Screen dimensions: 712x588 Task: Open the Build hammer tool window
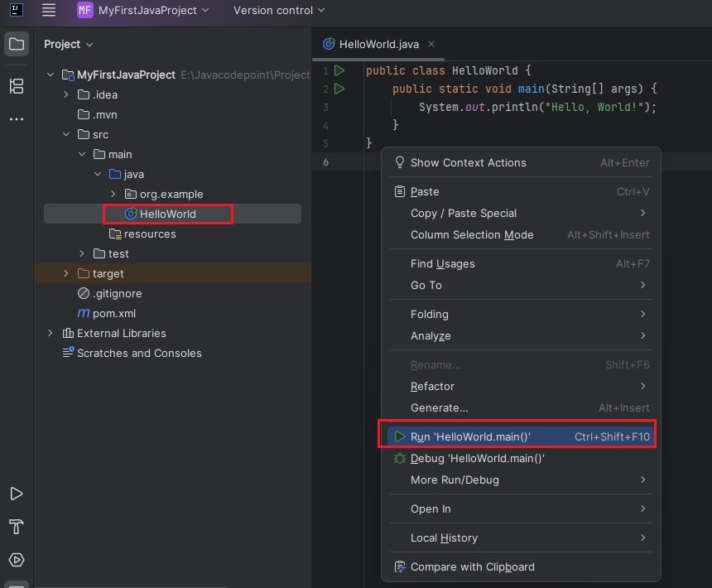[x=17, y=527]
